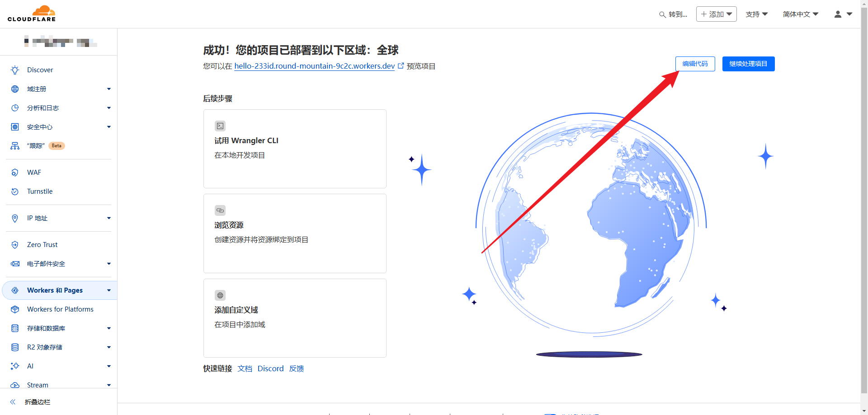Screen dimensions: 868x415
Task: Expand the IP 地址 menu arrow
Action: pos(109,218)
